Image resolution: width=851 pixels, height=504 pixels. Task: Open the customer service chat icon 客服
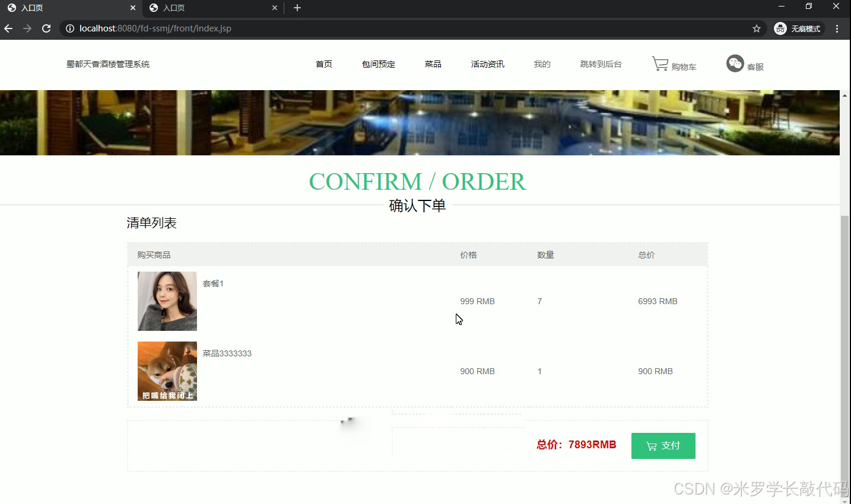[745, 64]
